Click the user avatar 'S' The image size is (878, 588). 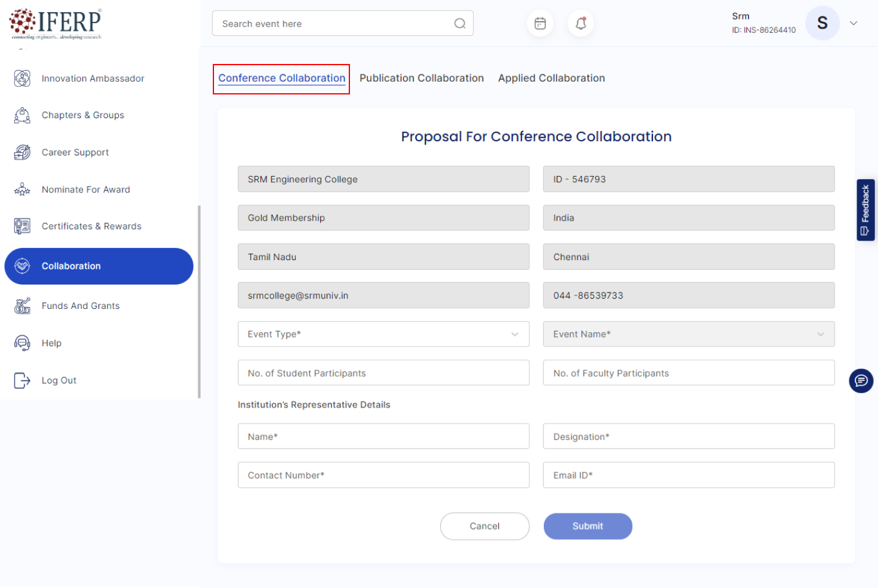pyautogui.click(x=822, y=24)
